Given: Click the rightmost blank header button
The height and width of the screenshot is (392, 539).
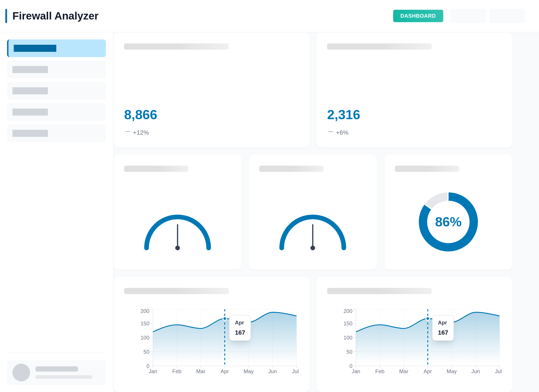Looking at the screenshot, I should click(x=507, y=16).
